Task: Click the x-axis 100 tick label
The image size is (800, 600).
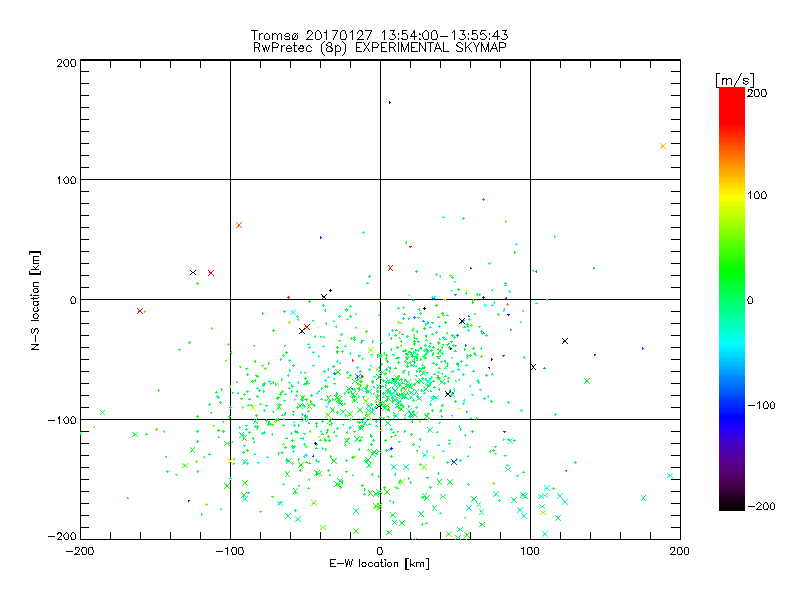Action: (530, 551)
